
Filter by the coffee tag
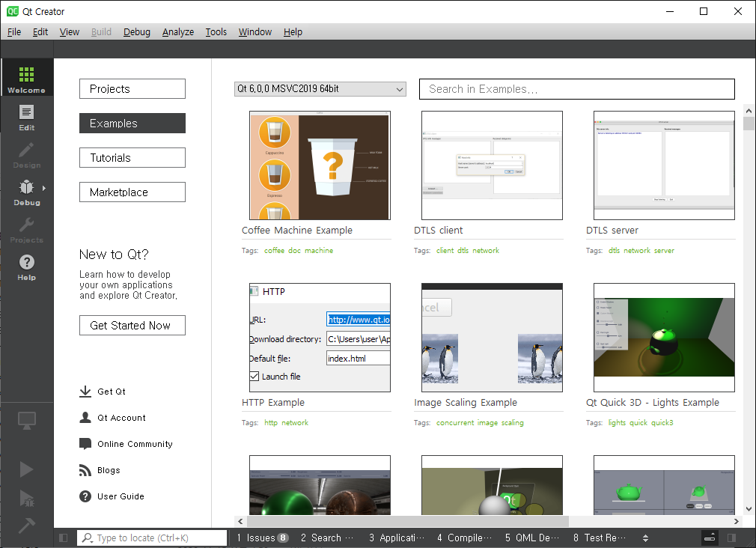click(275, 250)
